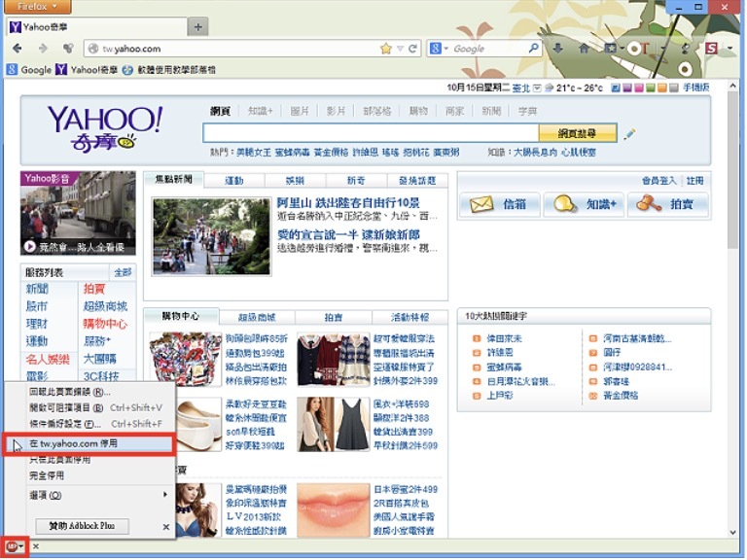This screenshot has height=560, width=747.
Task: Click the gavel 拍賣 auction button
Action: point(668,205)
